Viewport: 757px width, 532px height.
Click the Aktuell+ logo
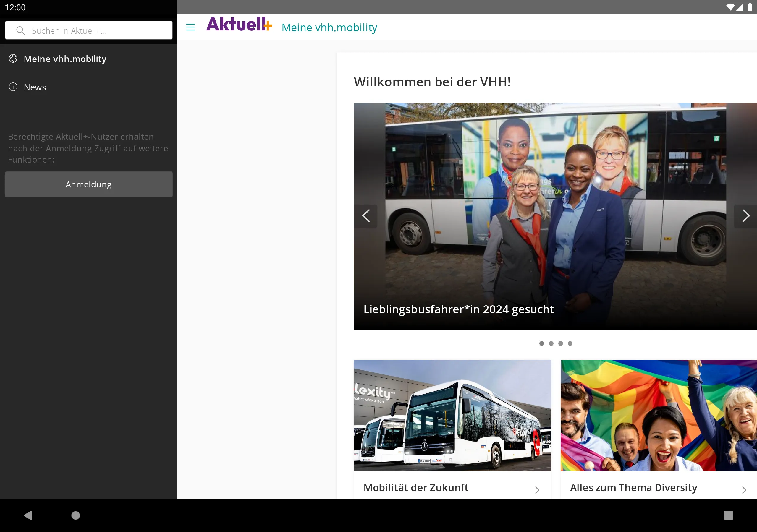coord(239,25)
